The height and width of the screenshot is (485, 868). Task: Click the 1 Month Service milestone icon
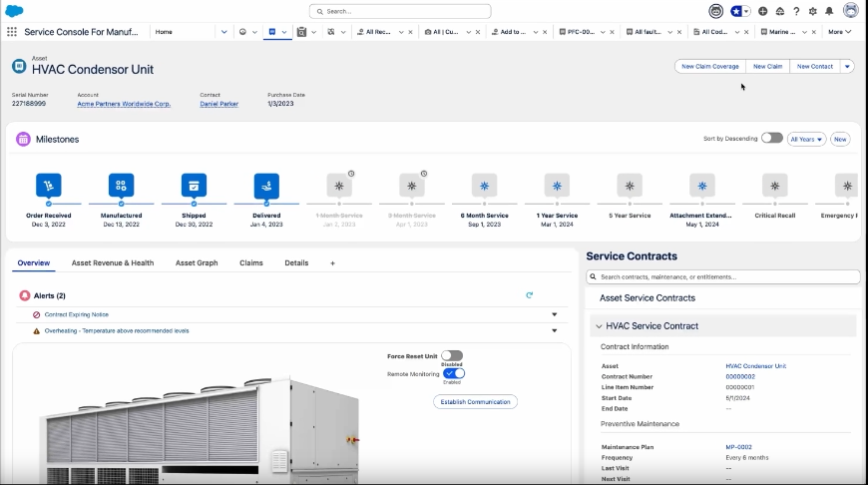(x=339, y=186)
